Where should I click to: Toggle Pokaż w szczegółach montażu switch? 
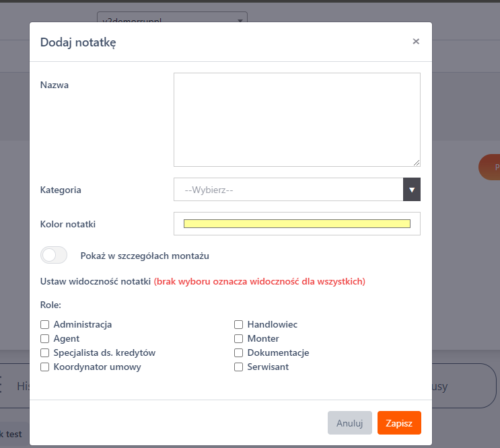pos(55,256)
